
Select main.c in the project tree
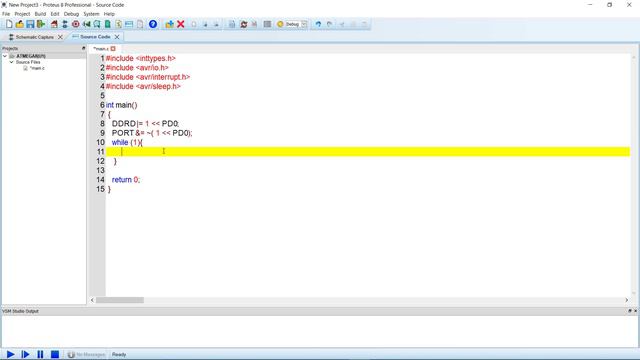tap(37, 68)
